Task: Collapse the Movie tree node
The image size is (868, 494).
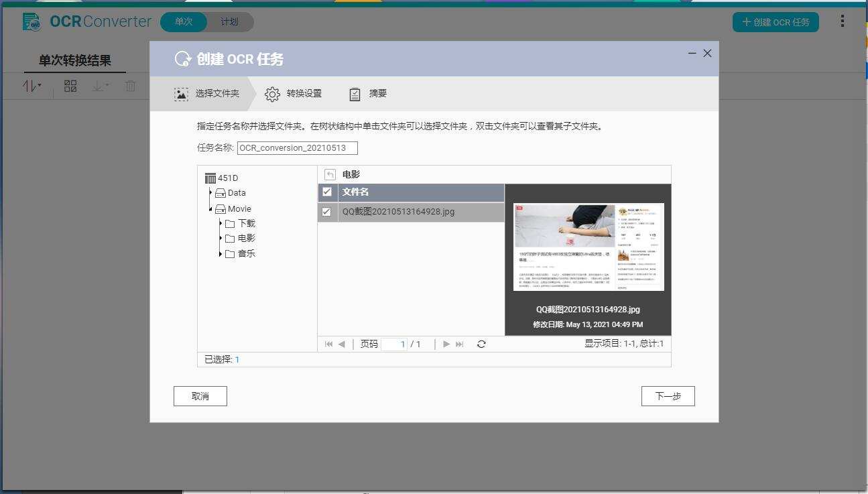Action: coord(210,208)
